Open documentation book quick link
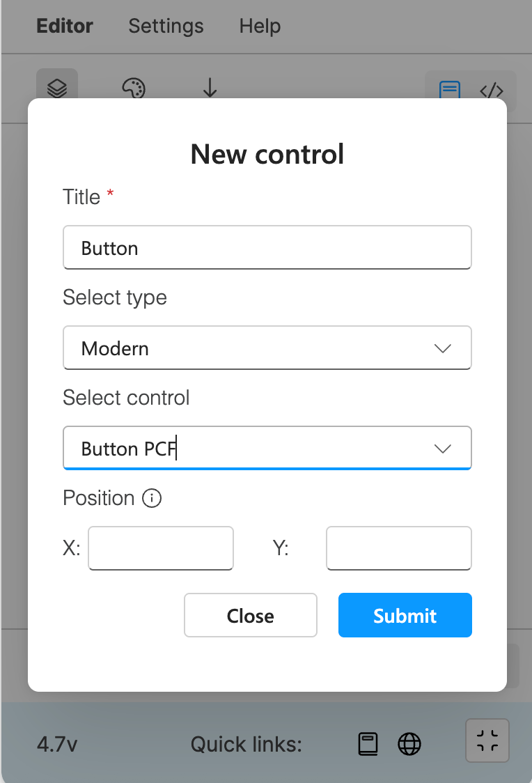Image resolution: width=532 pixels, height=783 pixels. (368, 744)
